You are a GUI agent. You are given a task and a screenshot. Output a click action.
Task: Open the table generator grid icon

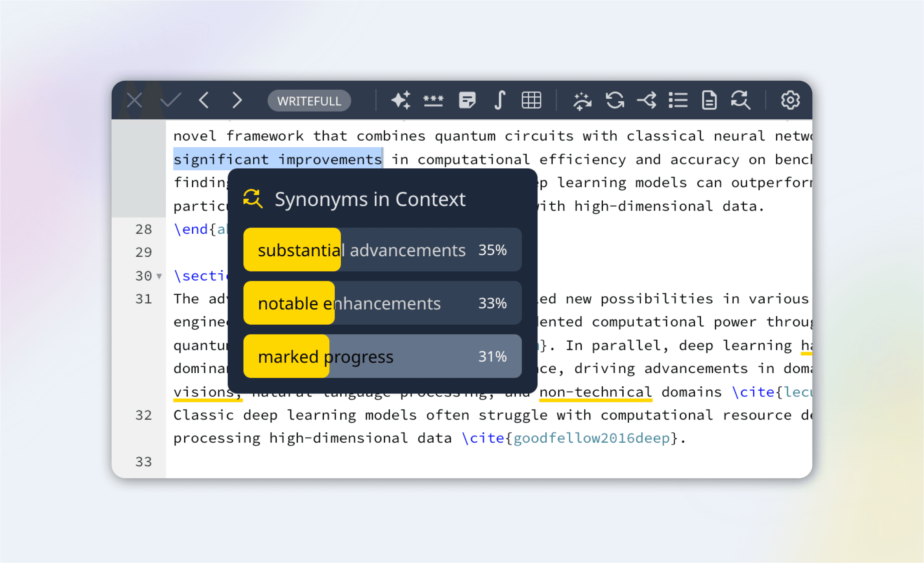[531, 100]
